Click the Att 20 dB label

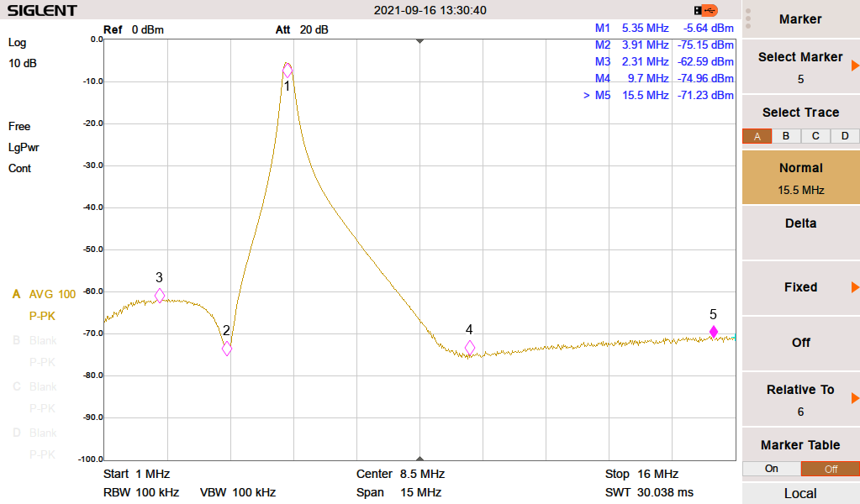pos(302,29)
